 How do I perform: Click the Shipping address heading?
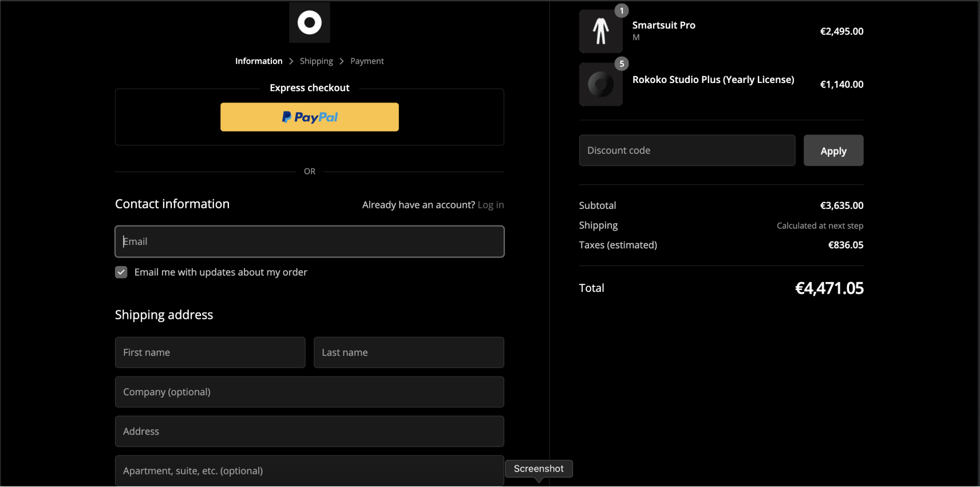tap(164, 315)
